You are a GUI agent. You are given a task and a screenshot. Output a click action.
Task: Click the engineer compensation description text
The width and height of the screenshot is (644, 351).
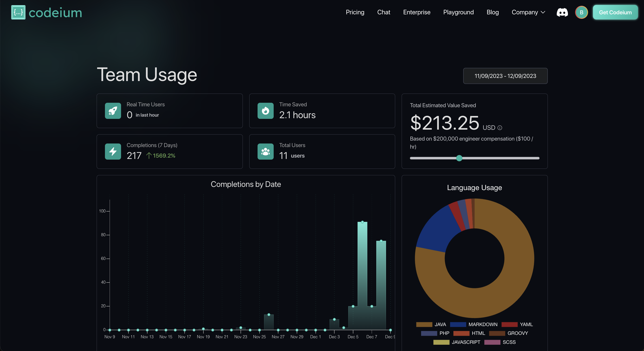pos(471,143)
